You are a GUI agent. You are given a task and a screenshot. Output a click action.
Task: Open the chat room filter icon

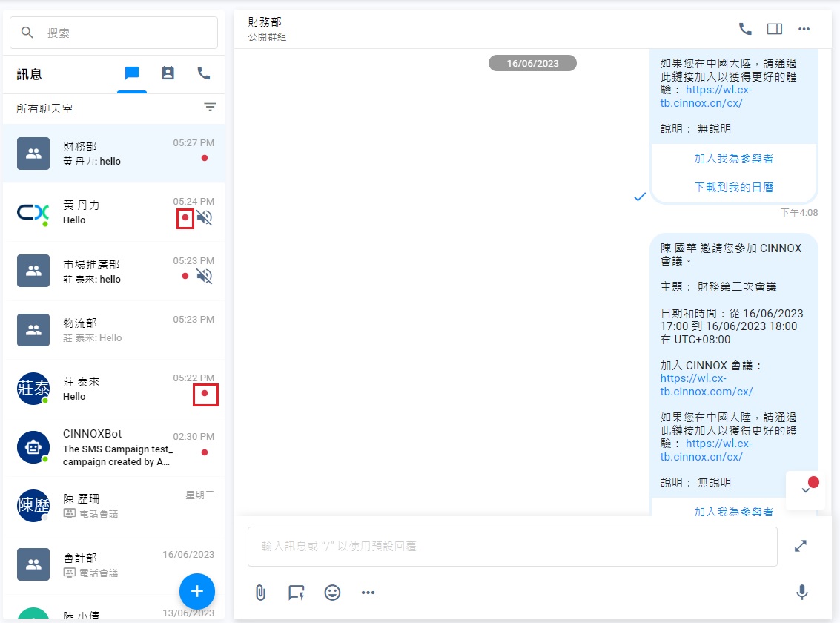210,107
